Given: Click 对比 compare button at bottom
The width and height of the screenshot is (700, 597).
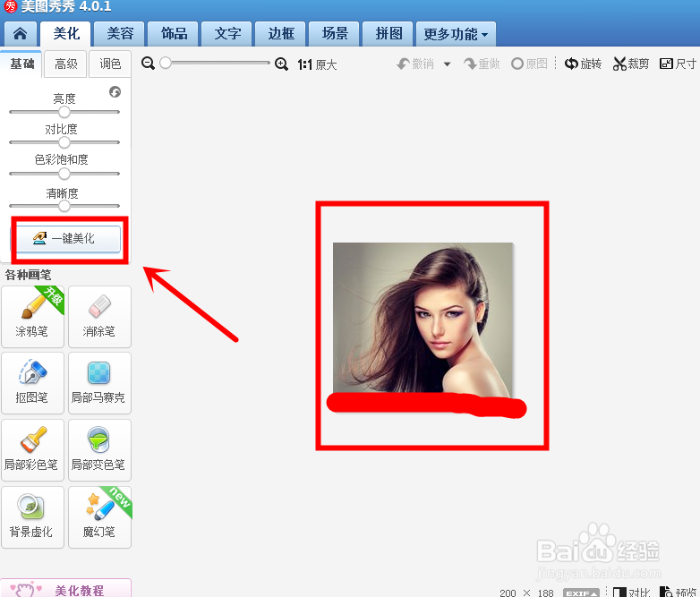Looking at the screenshot, I should (x=631, y=593).
